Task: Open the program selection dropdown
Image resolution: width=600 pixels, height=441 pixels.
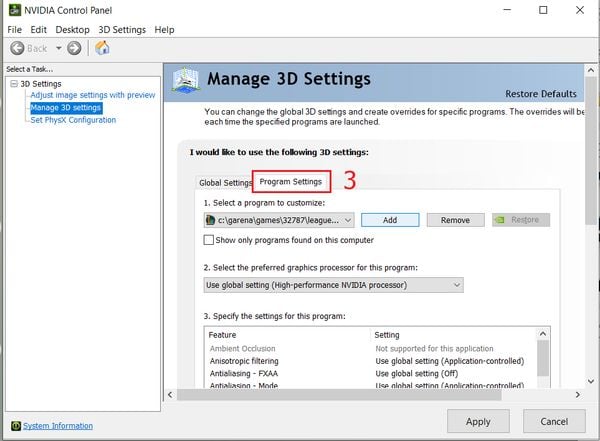Action: 279,220
